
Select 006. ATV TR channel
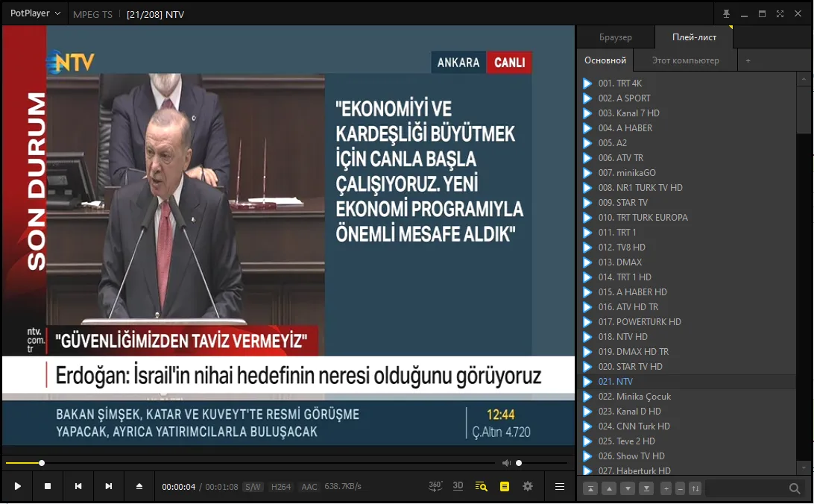pyautogui.click(x=620, y=158)
